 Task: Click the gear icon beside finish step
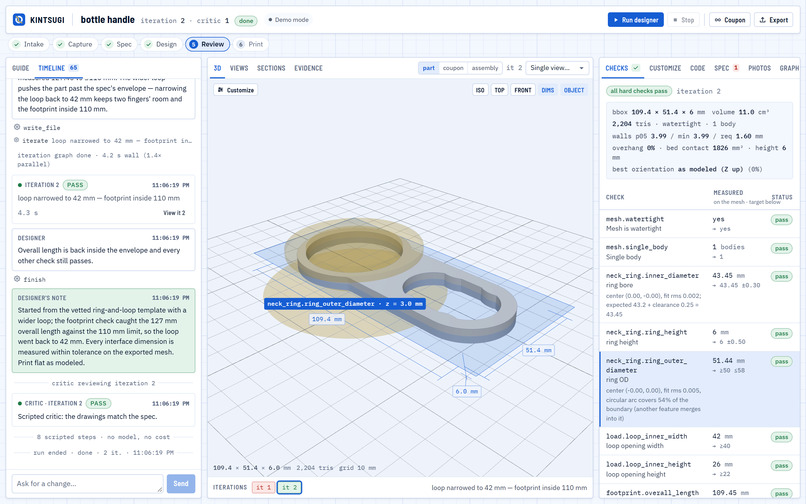(17, 279)
